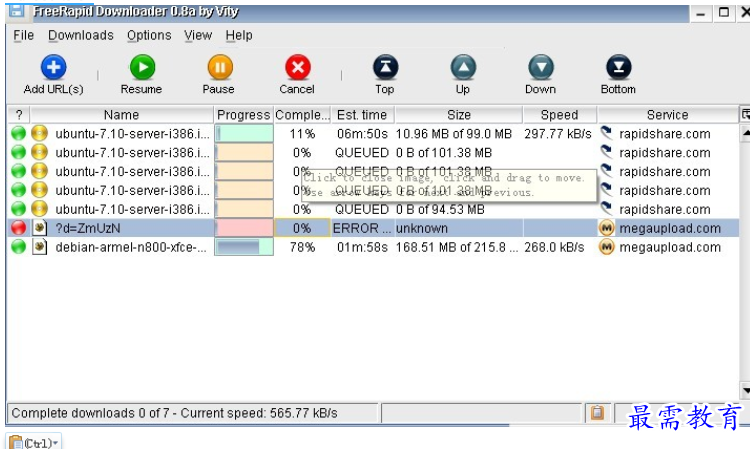Sort by the Speed column header
The height and width of the screenshot is (449, 750).
pos(559,115)
